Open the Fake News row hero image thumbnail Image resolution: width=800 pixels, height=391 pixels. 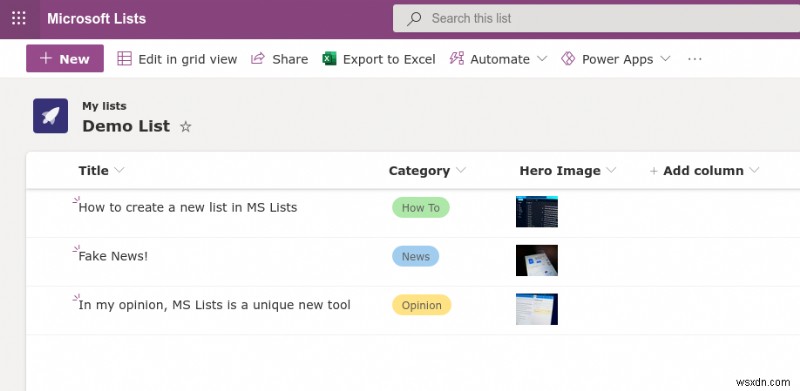pyautogui.click(x=537, y=260)
